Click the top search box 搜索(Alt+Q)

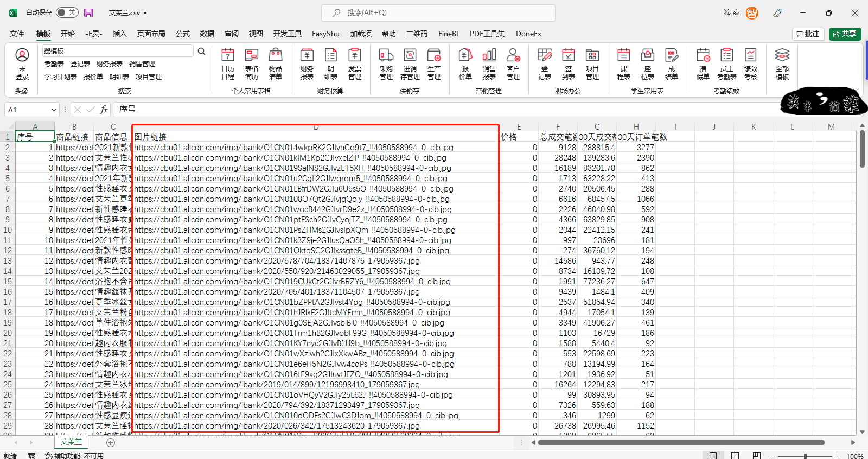pos(438,12)
